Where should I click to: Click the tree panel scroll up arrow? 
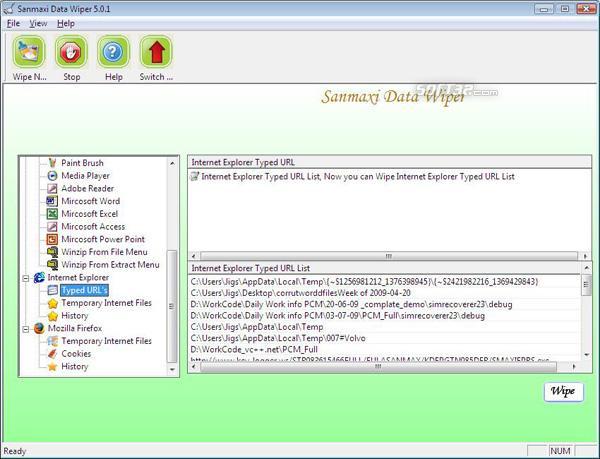(172, 163)
